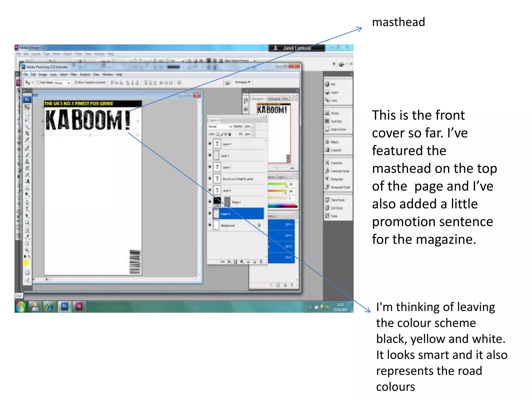Viewport: 532px width, 399px height.
Task: Open Fill slider arrow in Layers
Action: tap(253, 134)
